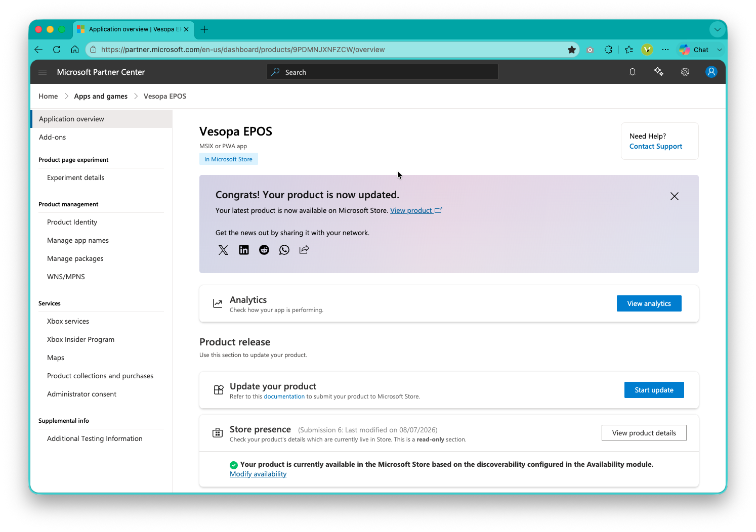Click the View product details button
The width and height of the screenshot is (756, 532).
click(x=644, y=433)
